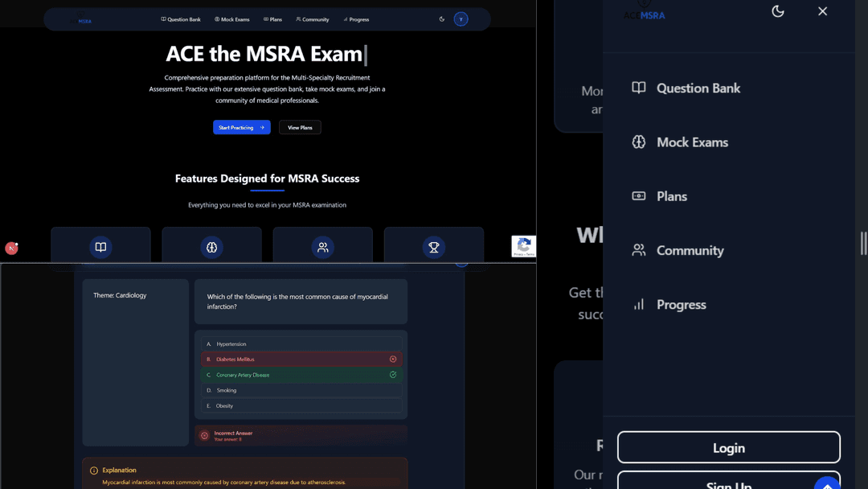Toggle dark mode in the side menu header

(777, 11)
